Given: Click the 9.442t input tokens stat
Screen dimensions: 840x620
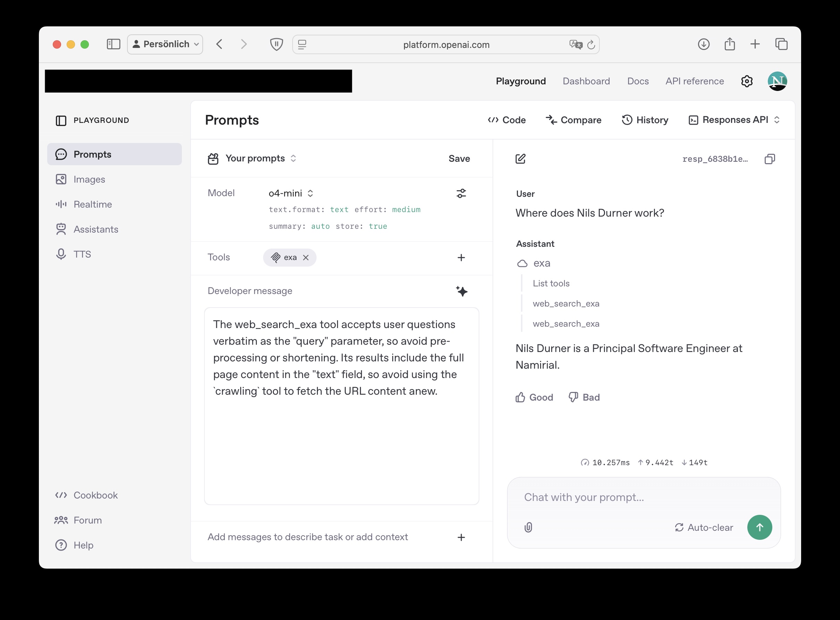Looking at the screenshot, I should pyautogui.click(x=655, y=462).
